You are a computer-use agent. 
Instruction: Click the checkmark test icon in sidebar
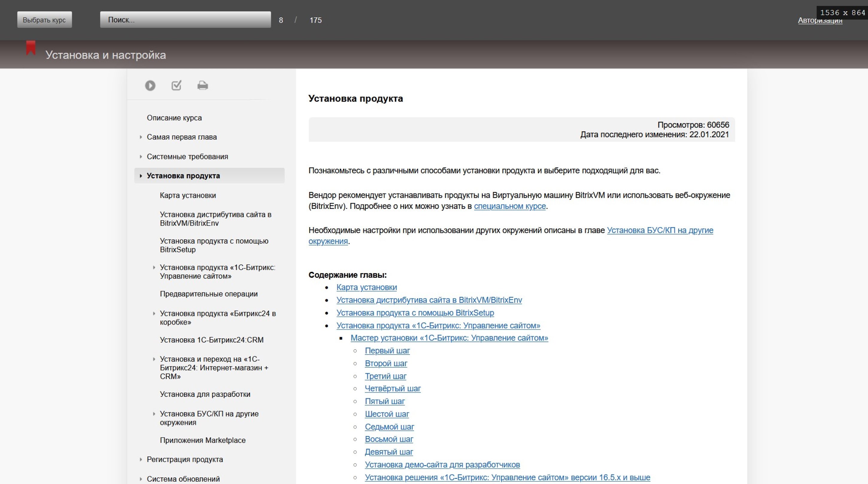point(176,86)
